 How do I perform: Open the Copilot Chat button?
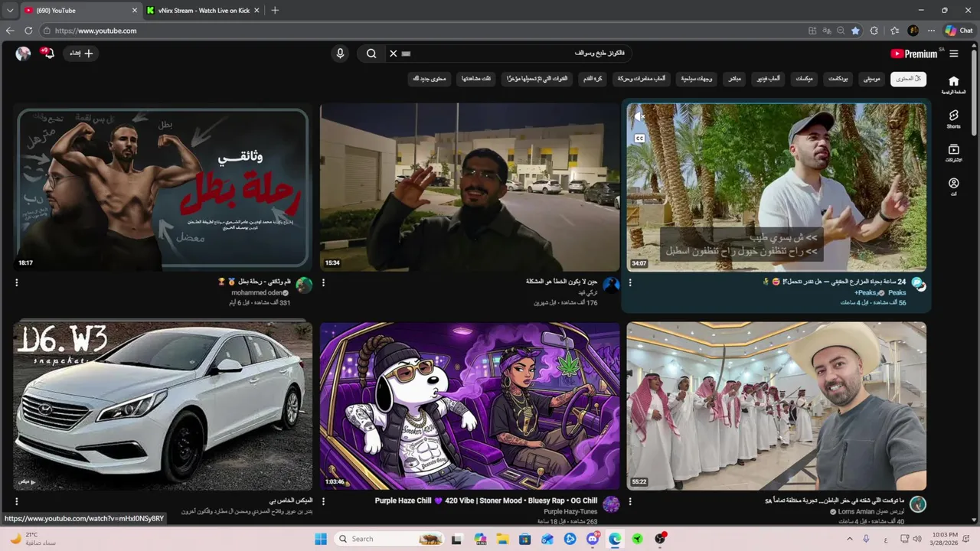point(959,31)
